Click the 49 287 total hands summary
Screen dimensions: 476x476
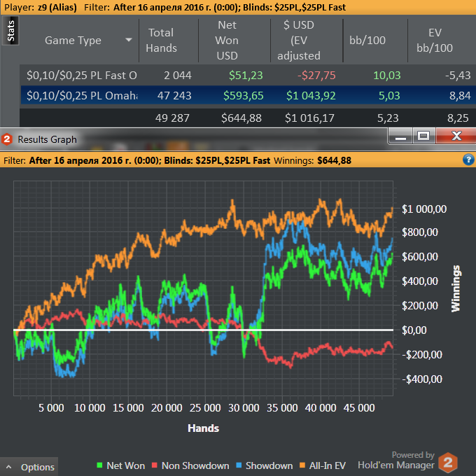(x=172, y=118)
